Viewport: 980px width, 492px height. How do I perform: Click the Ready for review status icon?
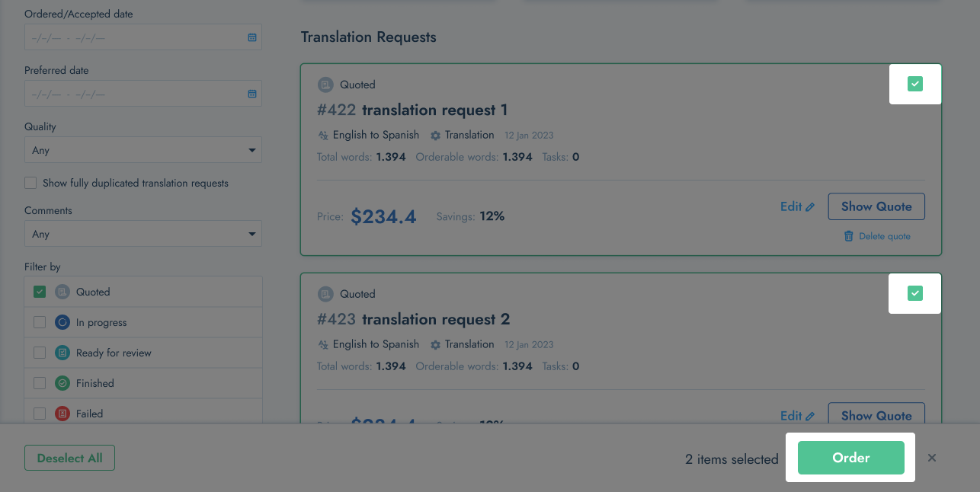click(62, 353)
